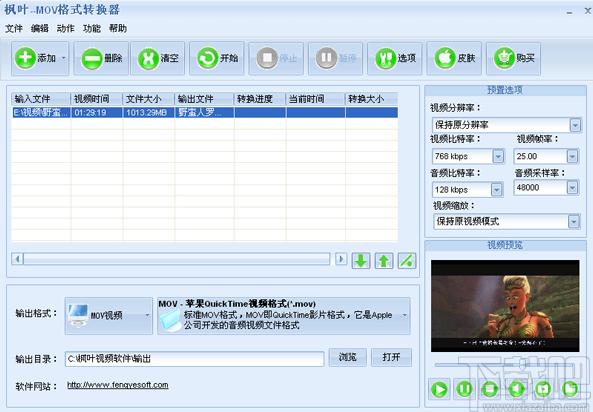Click the green 添加 (Add) plus button
593x412 pixels.
(35, 58)
